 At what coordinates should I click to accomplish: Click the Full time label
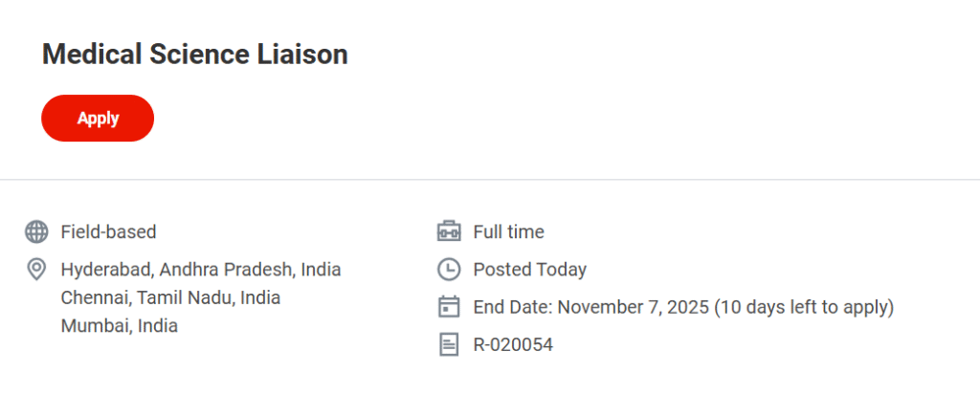pyautogui.click(x=508, y=231)
